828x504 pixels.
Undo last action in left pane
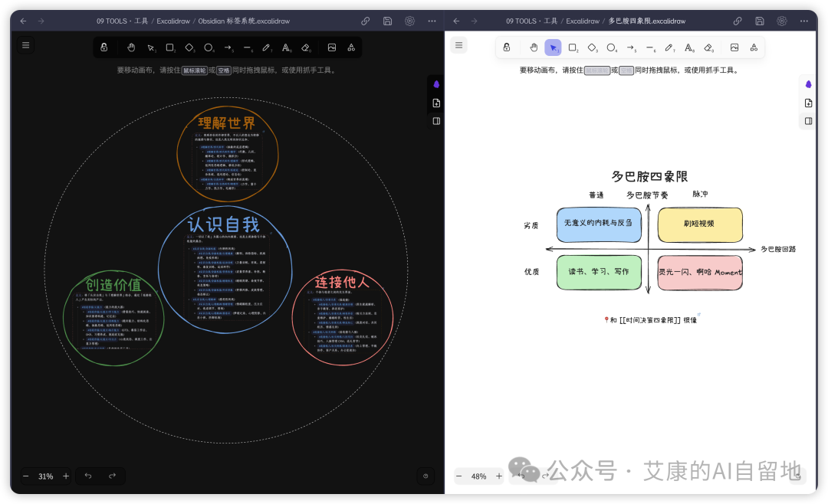[x=88, y=476]
